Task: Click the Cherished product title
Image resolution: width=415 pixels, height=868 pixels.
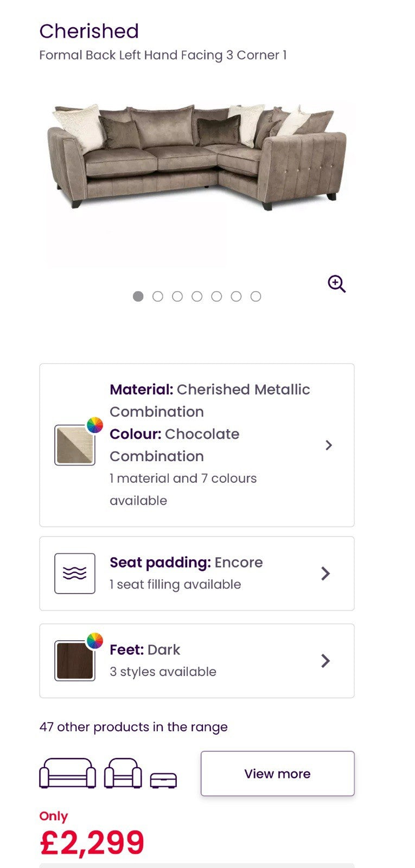Action: [89, 31]
